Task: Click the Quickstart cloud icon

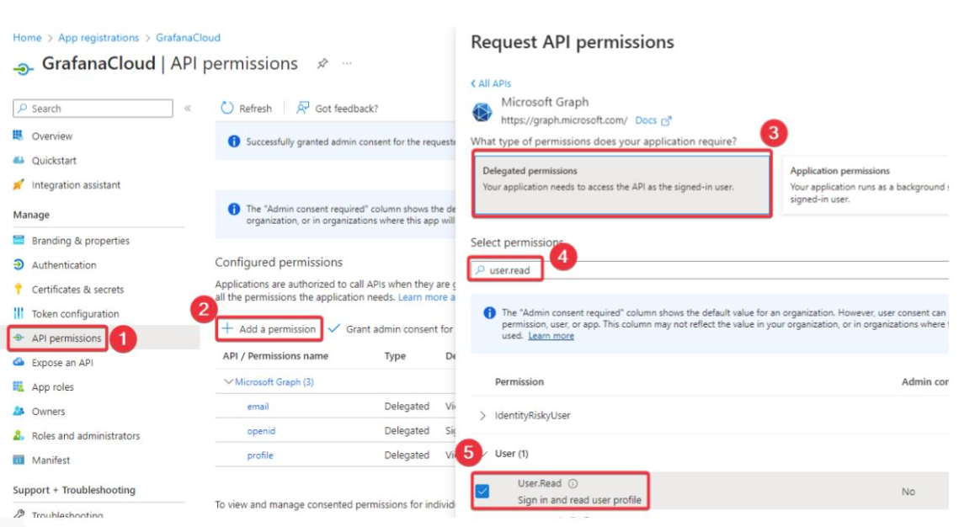Action: coord(19,160)
